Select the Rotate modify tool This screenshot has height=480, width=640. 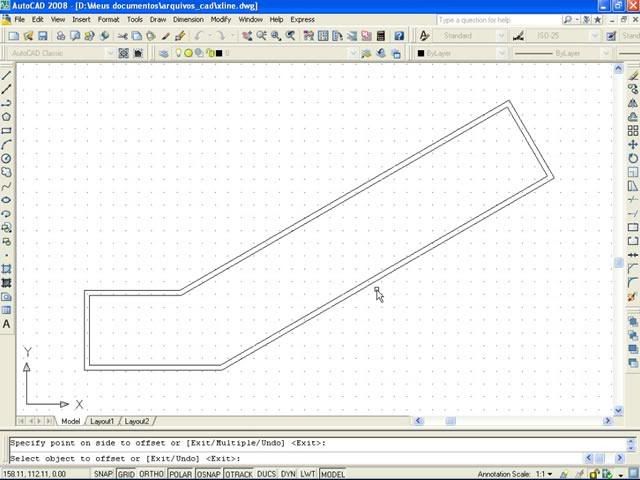633,158
